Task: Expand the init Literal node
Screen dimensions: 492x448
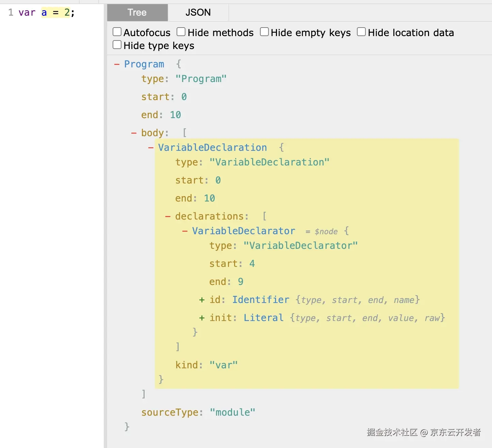Action: point(202,318)
